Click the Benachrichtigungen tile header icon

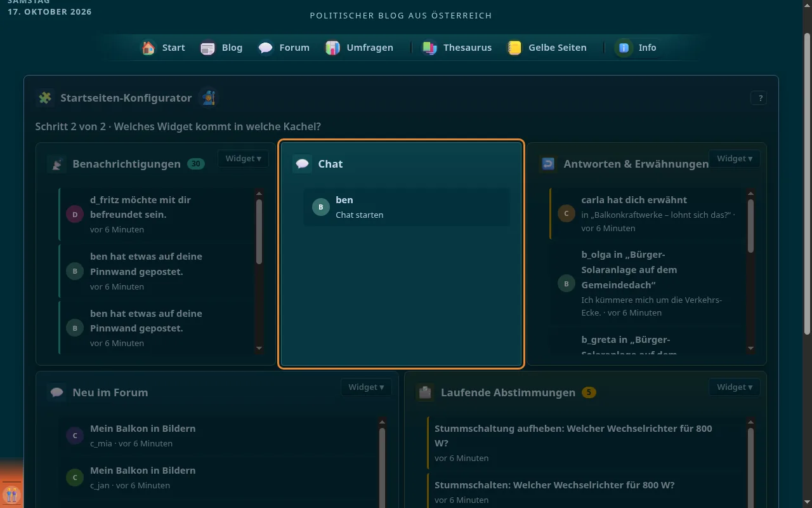coord(57,164)
